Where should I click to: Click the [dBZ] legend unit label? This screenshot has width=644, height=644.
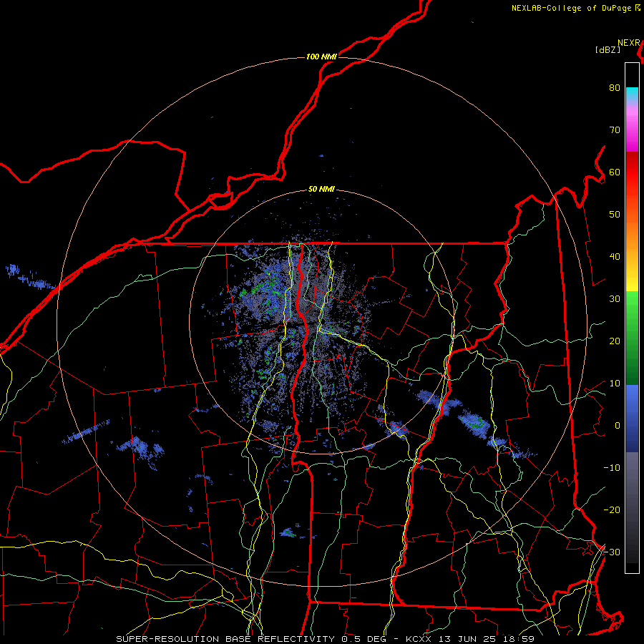click(x=608, y=50)
